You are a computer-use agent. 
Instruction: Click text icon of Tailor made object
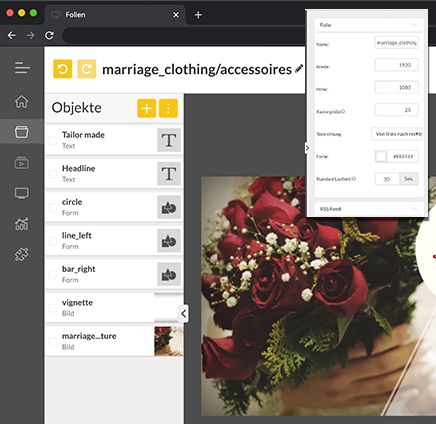coord(169,140)
